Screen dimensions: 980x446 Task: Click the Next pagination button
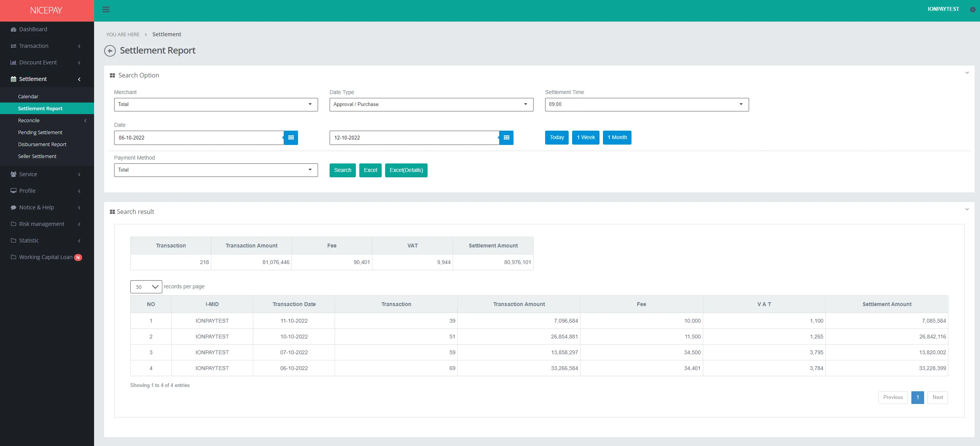[x=938, y=397]
